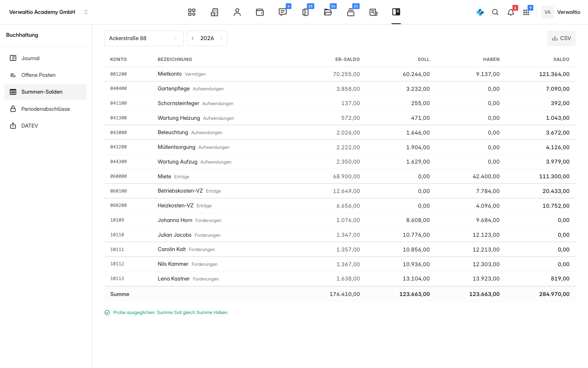Image resolution: width=588 pixels, height=368 pixels.
Task: Open the stacked cards icon with badge 21
Action: tap(351, 12)
